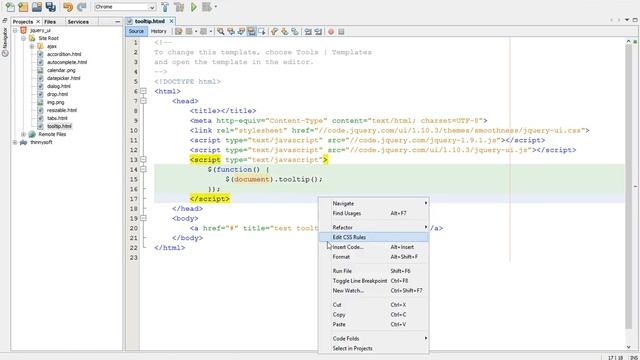Choose Toggle Line Breakpoint menu entry
This screenshot has height=360, width=640.
coord(373,281)
